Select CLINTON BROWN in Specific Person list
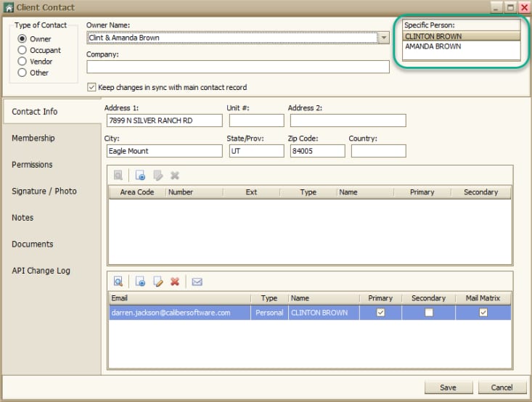The height and width of the screenshot is (402, 532). (462, 36)
